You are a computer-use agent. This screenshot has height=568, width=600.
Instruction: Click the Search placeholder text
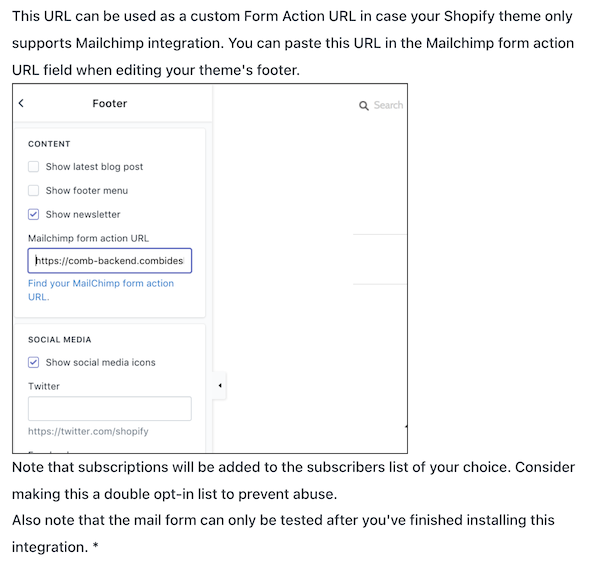(x=388, y=105)
